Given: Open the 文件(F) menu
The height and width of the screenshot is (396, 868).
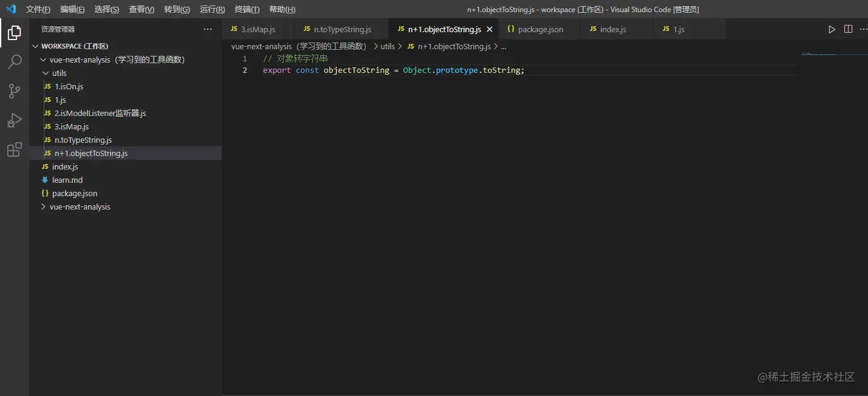Looking at the screenshot, I should 38,9.
